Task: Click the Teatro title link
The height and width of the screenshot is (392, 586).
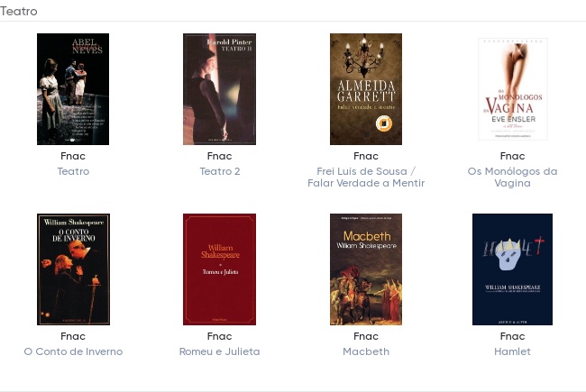Action: coord(73,171)
